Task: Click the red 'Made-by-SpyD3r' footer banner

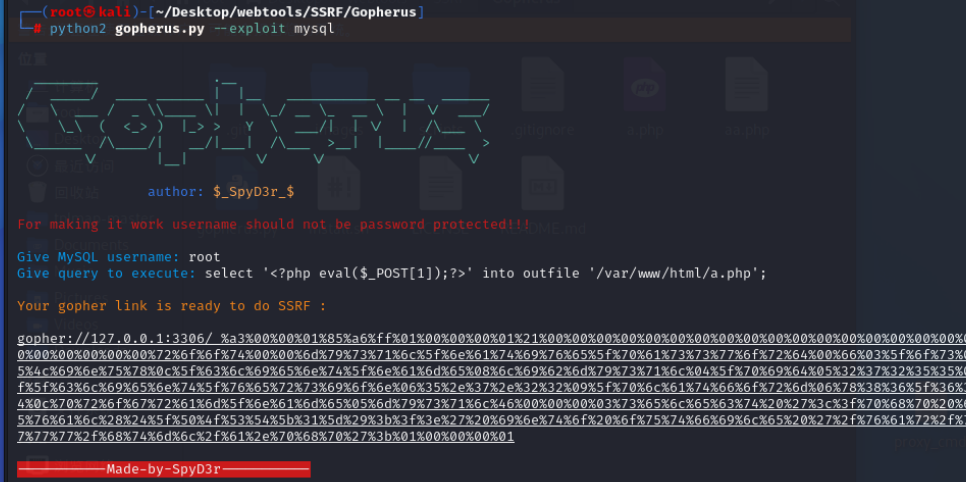Action: pyautogui.click(x=164, y=469)
